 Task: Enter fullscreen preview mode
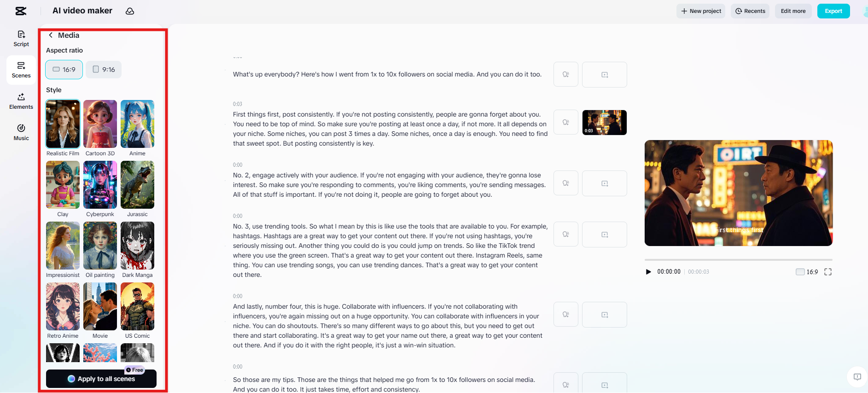(x=828, y=272)
